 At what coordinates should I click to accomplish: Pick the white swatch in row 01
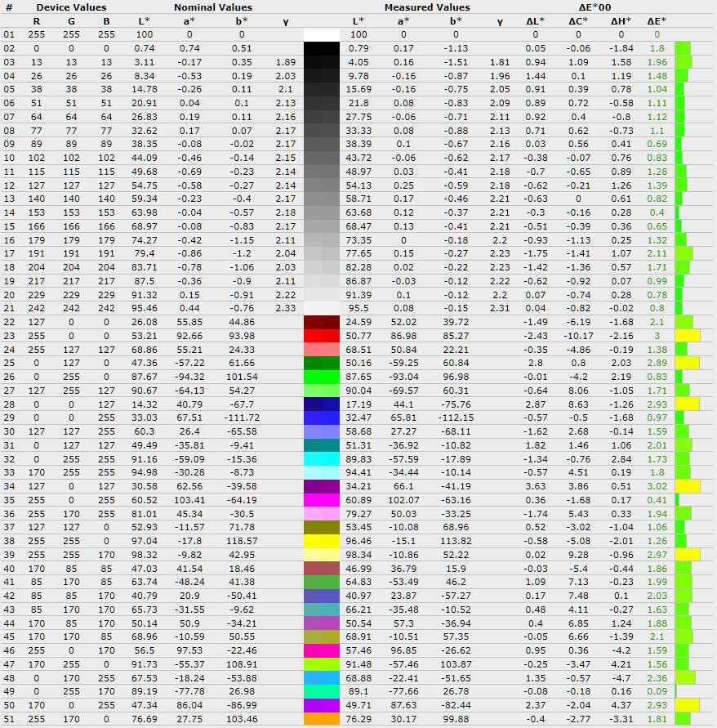point(320,35)
